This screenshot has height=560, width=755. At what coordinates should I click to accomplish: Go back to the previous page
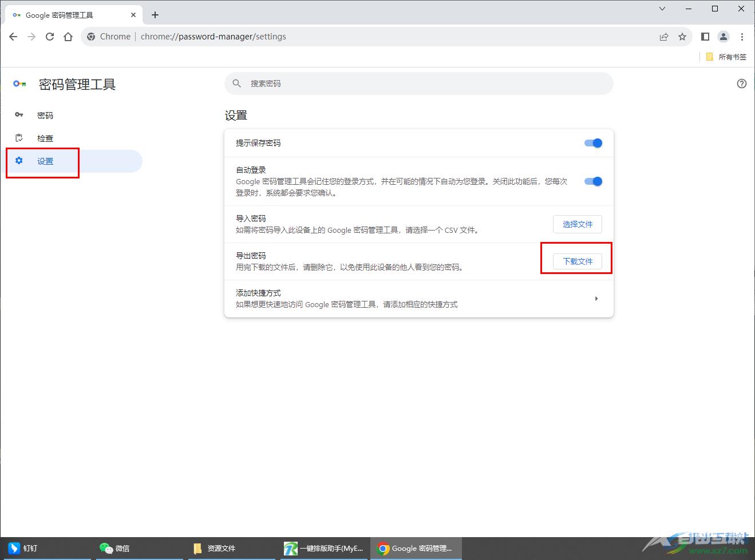(x=13, y=37)
